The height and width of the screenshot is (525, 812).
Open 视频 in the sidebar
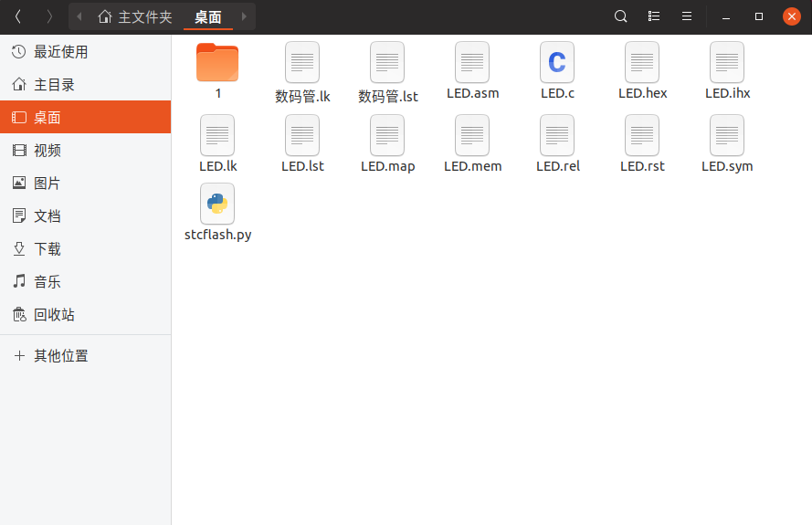pyautogui.click(x=86, y=150)
